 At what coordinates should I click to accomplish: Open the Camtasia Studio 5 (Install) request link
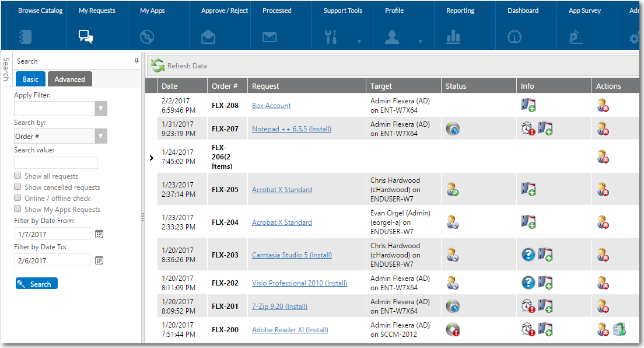(x=292, y=255)
